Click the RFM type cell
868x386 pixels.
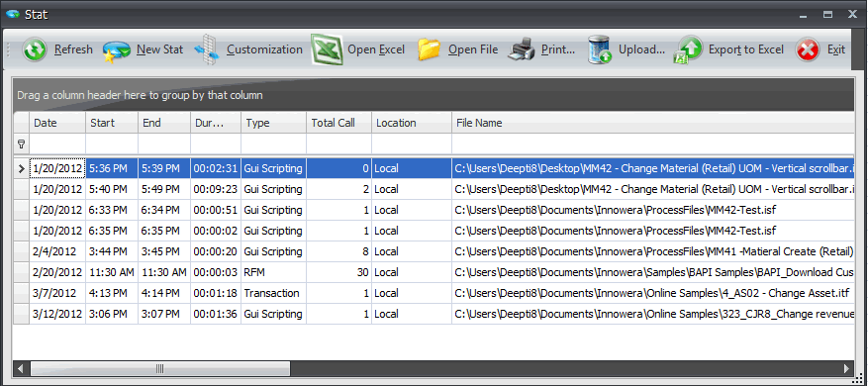(x=273, y=272)
